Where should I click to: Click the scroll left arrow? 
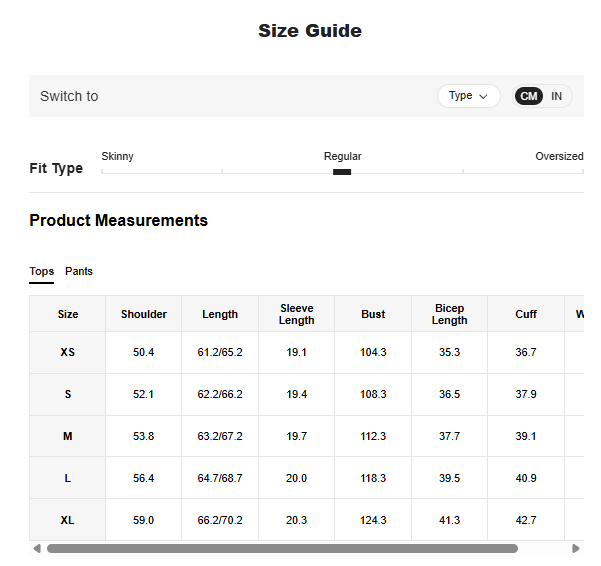[37, 549]
